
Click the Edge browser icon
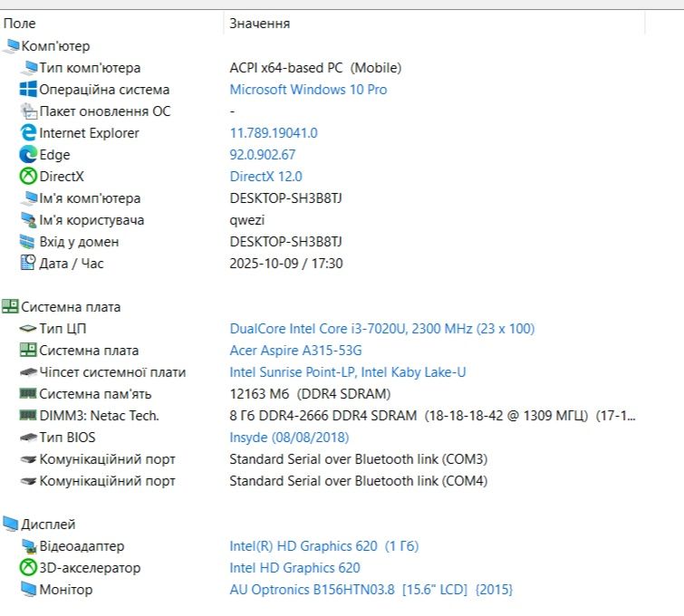pos(28,155)
